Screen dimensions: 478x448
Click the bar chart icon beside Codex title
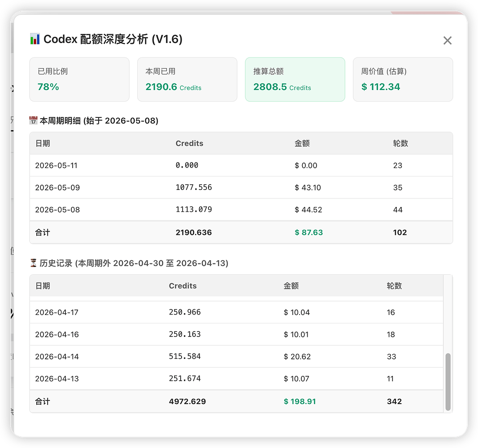click(x=35, y=39)
